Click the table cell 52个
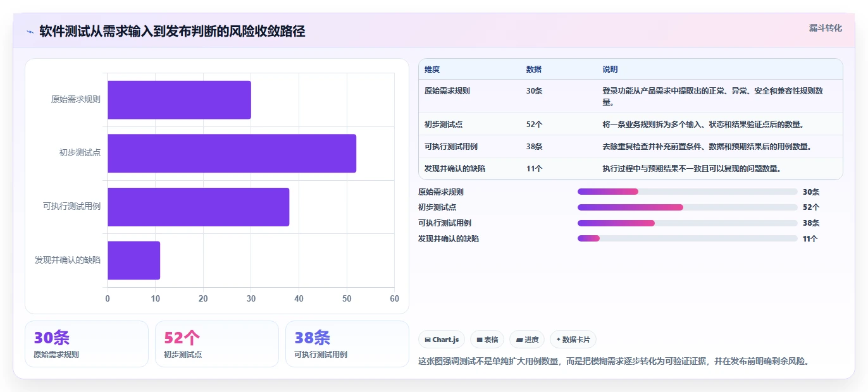868x392 pixels. click(535, 124)
